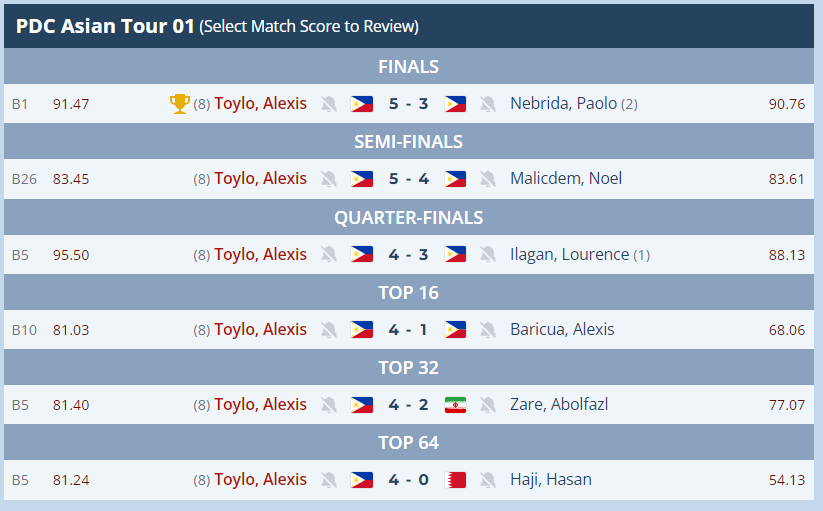Select player name Malicdem, Noel
The image size is (823, 511).
point(566,178)
